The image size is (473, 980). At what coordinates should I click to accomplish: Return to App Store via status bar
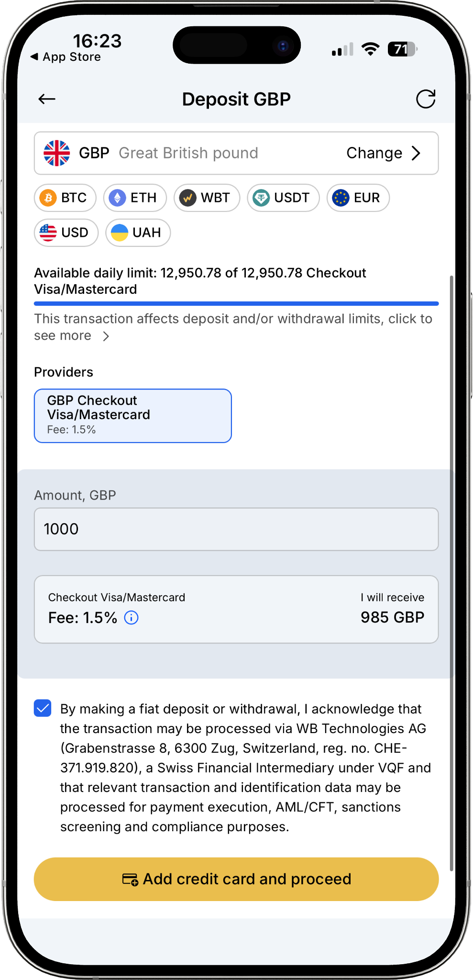coord(66,57)
